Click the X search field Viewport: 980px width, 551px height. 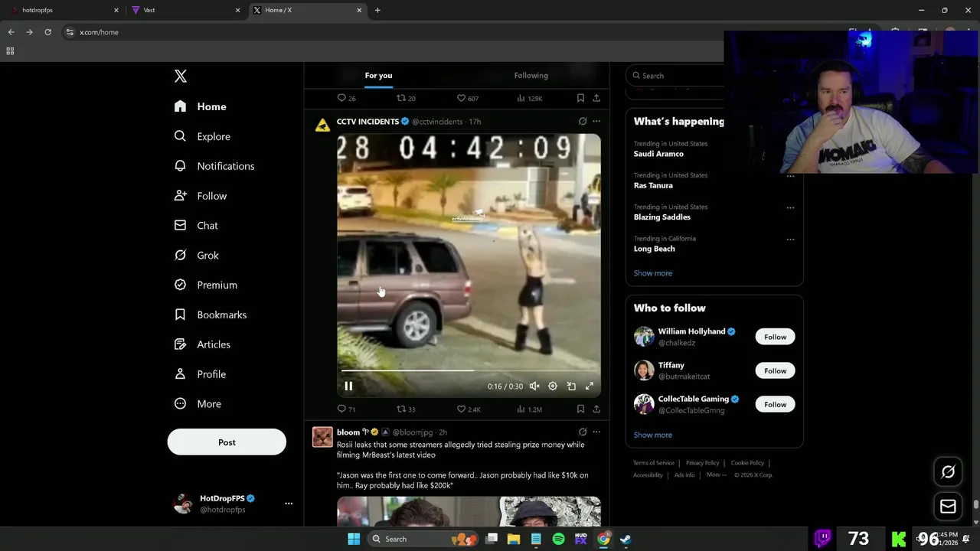pyautogui.click(x=675, y=76)
